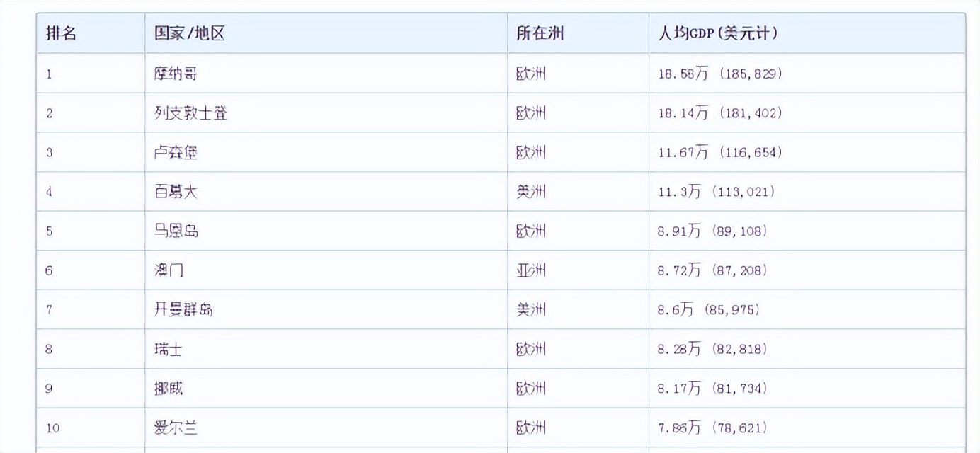The height and width of the screenshot is (453, 980).
Task: Click the 亚洲 continent cell for 澳门
Action: pos(531,270)
